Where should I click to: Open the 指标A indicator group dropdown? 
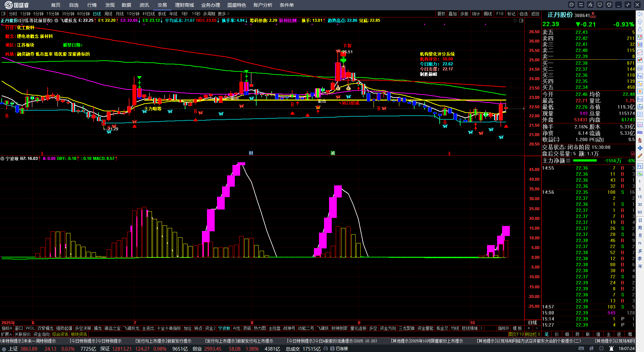(x=7, y=328)
